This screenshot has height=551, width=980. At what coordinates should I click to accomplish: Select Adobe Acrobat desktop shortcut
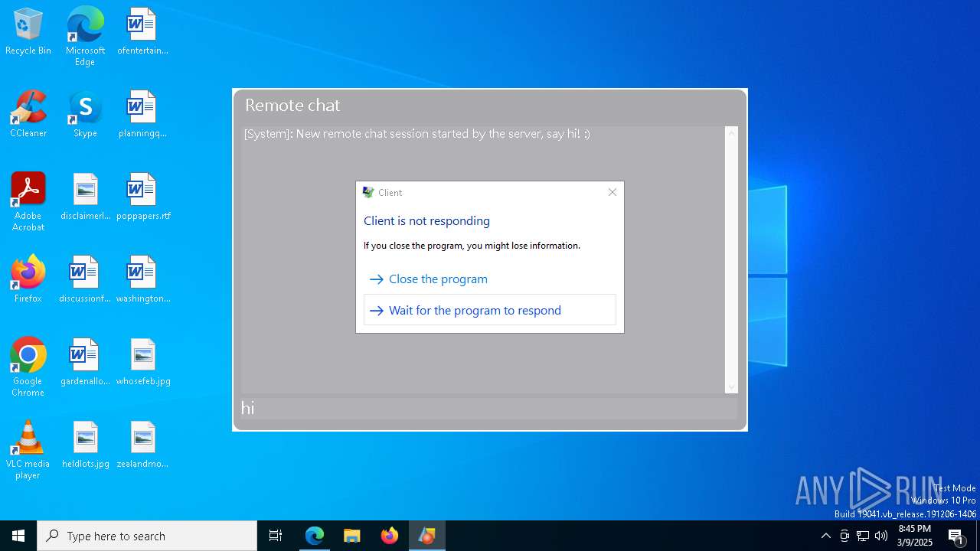[28, 201]
